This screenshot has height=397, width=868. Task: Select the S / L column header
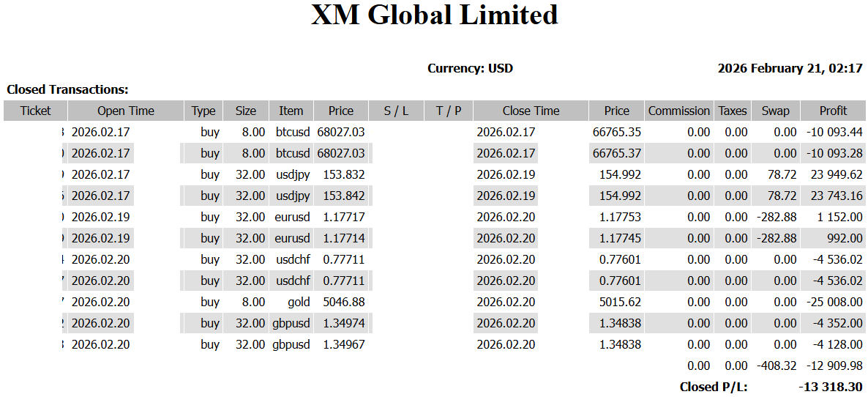(x=396, y=111)
